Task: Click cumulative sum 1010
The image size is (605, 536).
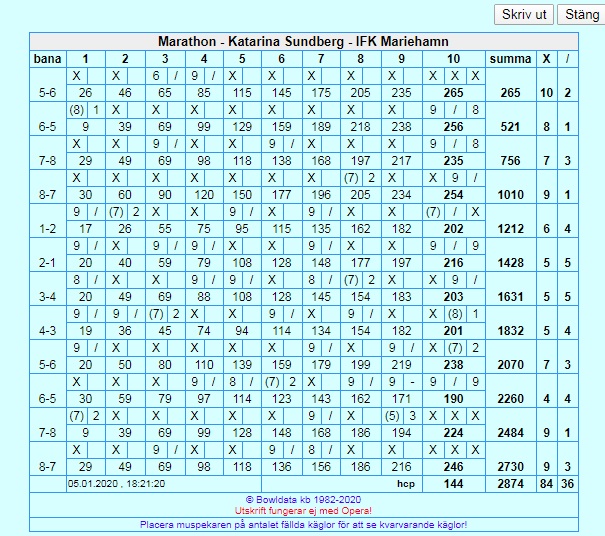Action: coord(510,194)
